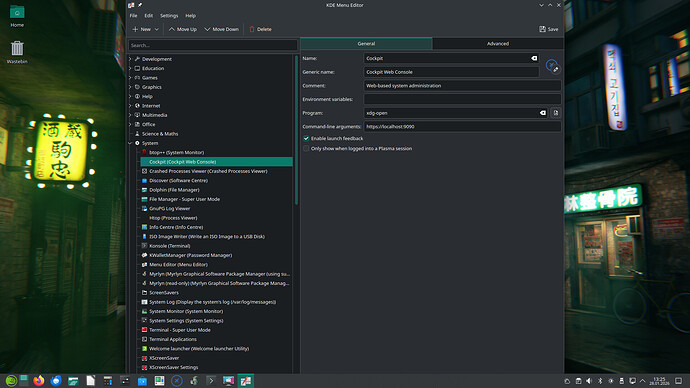The height and width of the screenshot is (388, 690).
Task: Show hidden tray icons arrow
Action: 643,381
